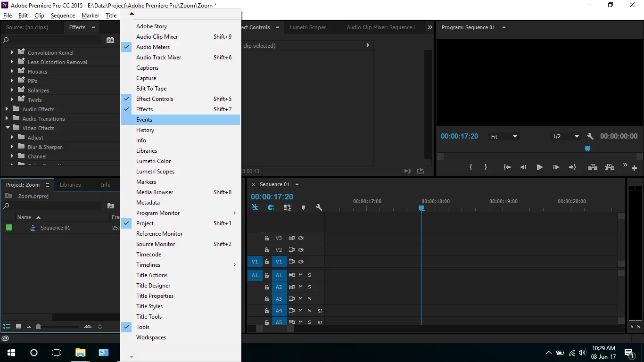Image resolution: width=644 pixels, height=362 pixels.
Task: Open File Explorer from the taskbar
Action: (81, 353)
